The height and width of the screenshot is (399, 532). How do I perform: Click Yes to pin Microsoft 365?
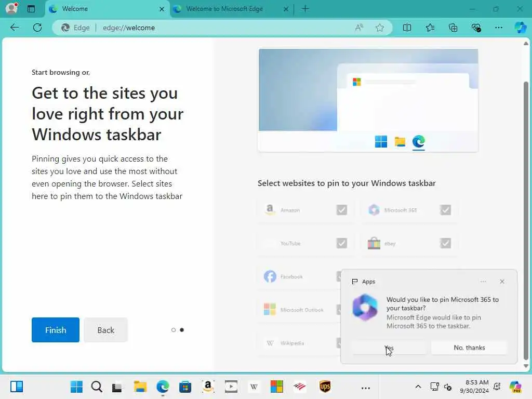pos(389,348)
